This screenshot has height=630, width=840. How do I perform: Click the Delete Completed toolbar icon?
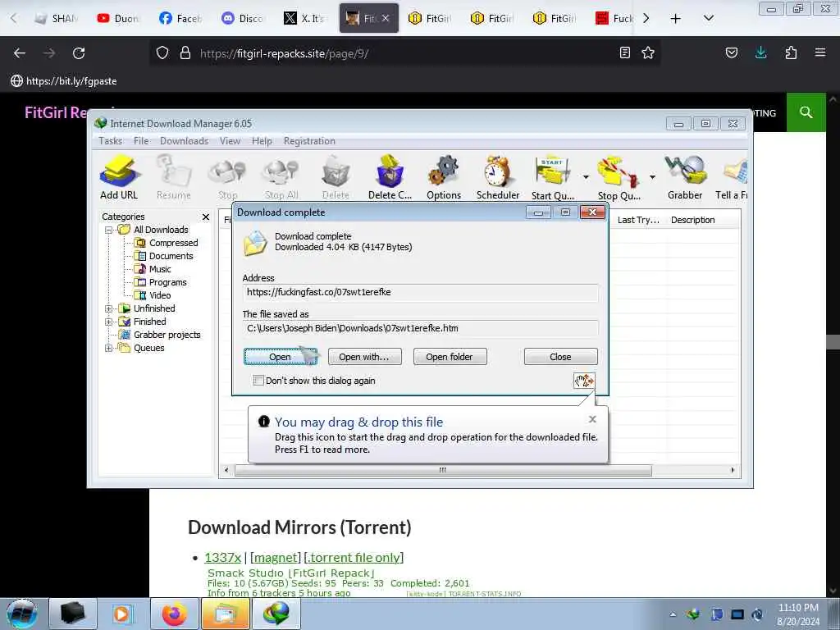click(390, 177)
